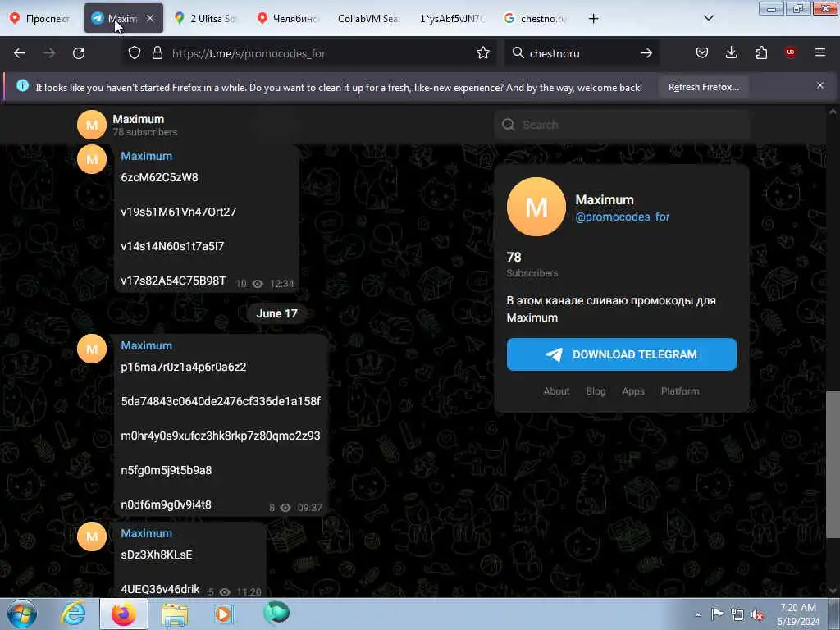Open the taskbar clock and date
The width and height of the screenshot is (840, 630).
(x=798, y=614)
